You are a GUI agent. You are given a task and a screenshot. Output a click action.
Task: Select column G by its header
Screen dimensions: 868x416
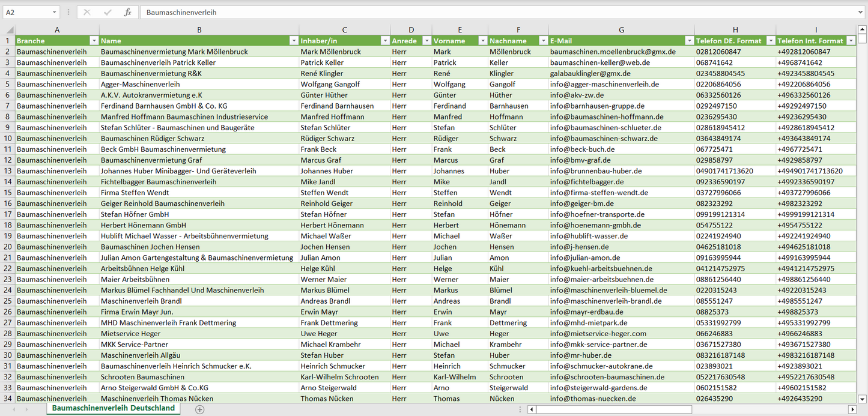tap(621, 29)
